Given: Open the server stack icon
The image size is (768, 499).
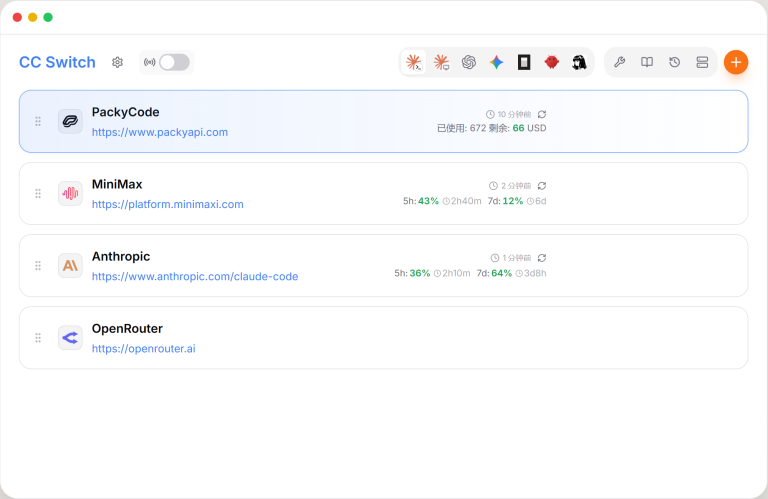Looking at the screenshot, I should click(702, 62).
